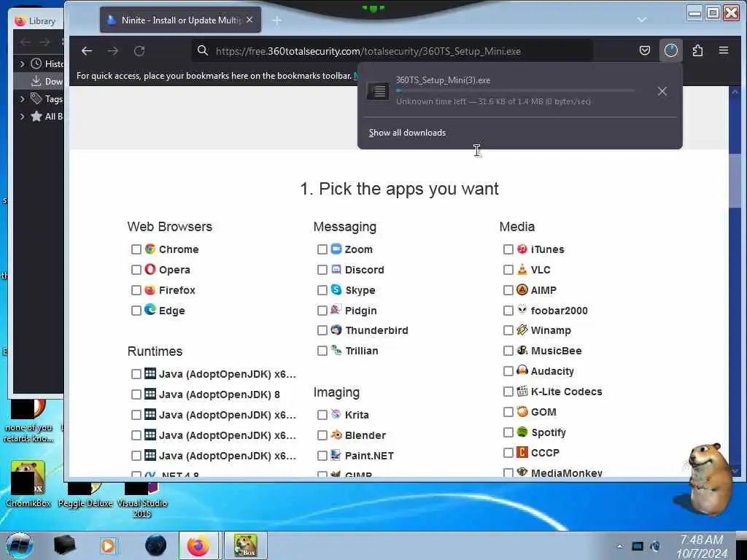Click the 360TS_Setup_Mini(3).exe file icon

pos(378,90)
